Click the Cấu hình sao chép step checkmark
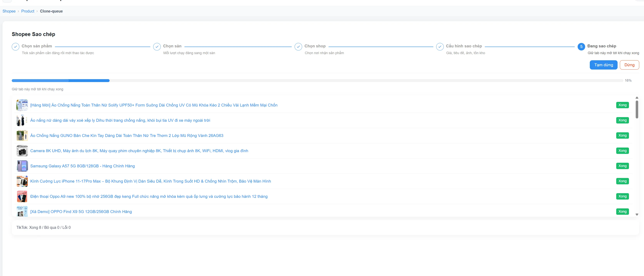Screen dimensions: 644x276 pyautogui.click(x=440, y=47)
